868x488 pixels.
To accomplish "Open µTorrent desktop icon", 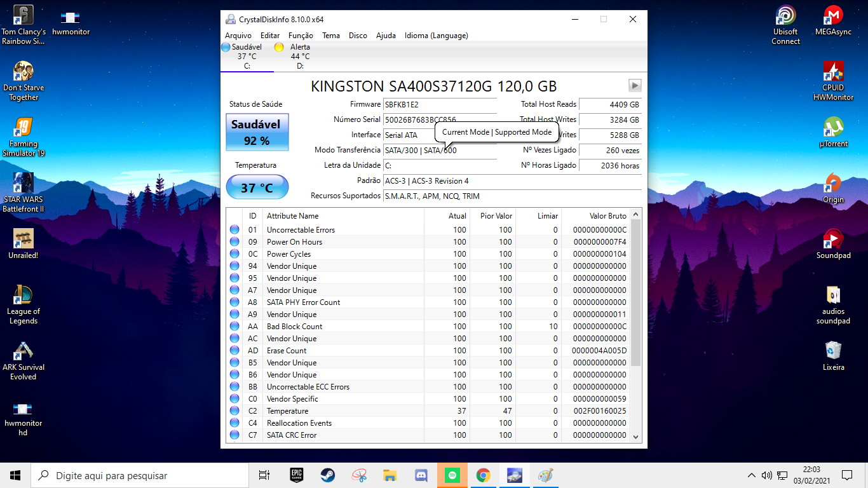I will point(833,133).
